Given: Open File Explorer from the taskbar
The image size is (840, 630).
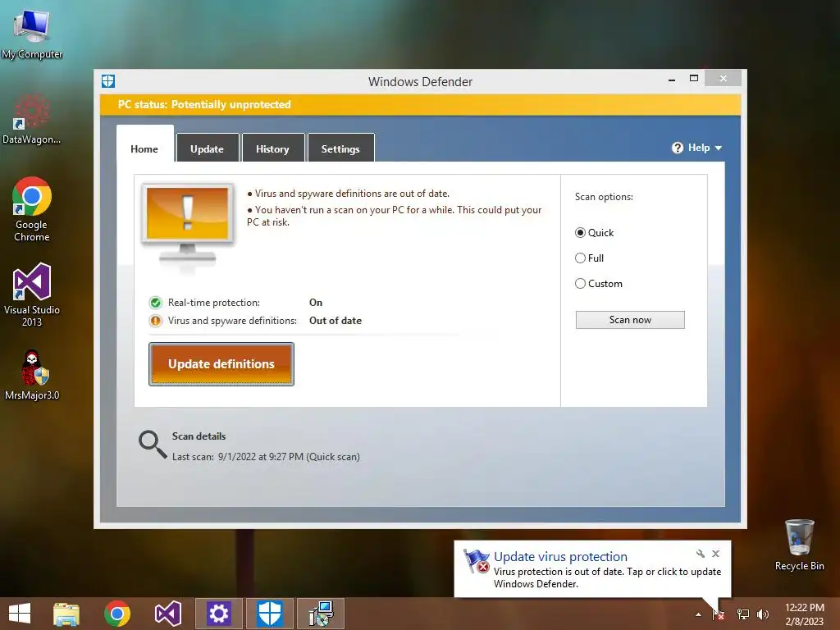Looking at the screenshot, I should pyautogui.click(x=66, y=614).
